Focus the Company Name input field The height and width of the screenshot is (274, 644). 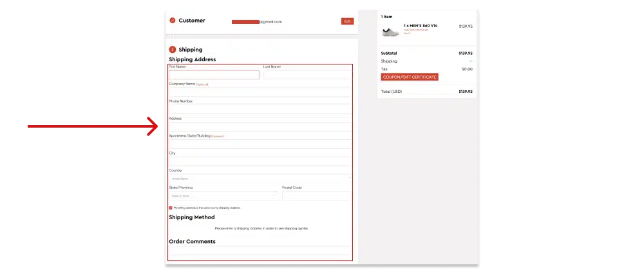tap(260, 92)
